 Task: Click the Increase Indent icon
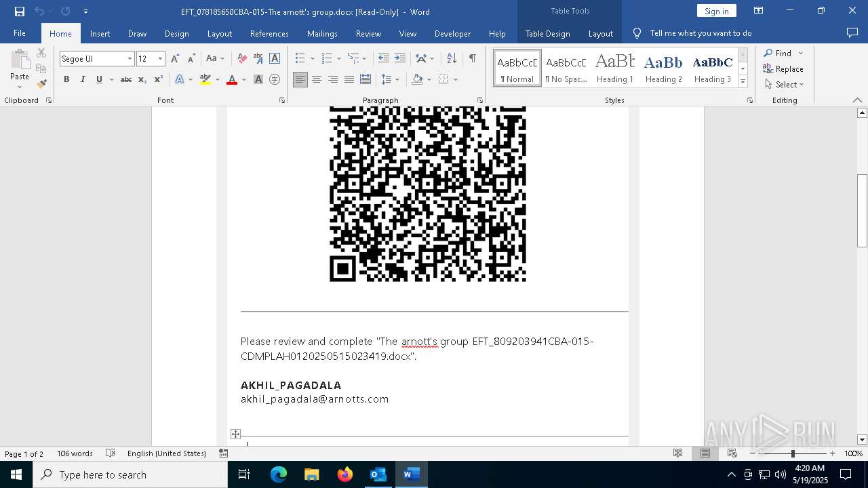[400, 59]
